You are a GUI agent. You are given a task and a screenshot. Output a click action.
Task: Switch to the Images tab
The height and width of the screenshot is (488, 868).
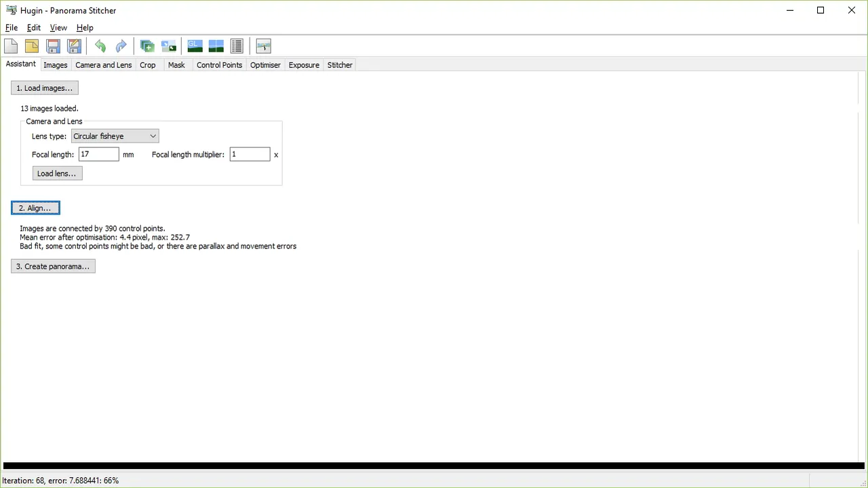[x=56, y=65]
